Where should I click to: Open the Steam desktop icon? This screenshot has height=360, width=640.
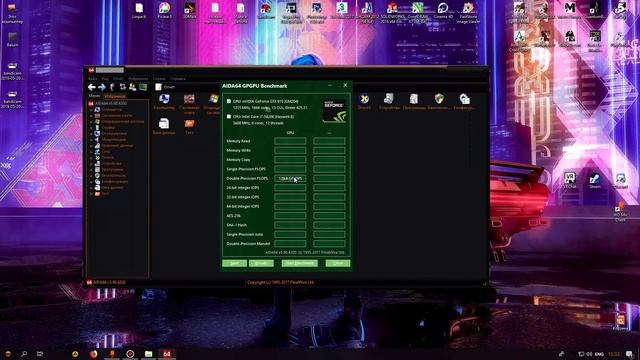click(x=595, y=180)
